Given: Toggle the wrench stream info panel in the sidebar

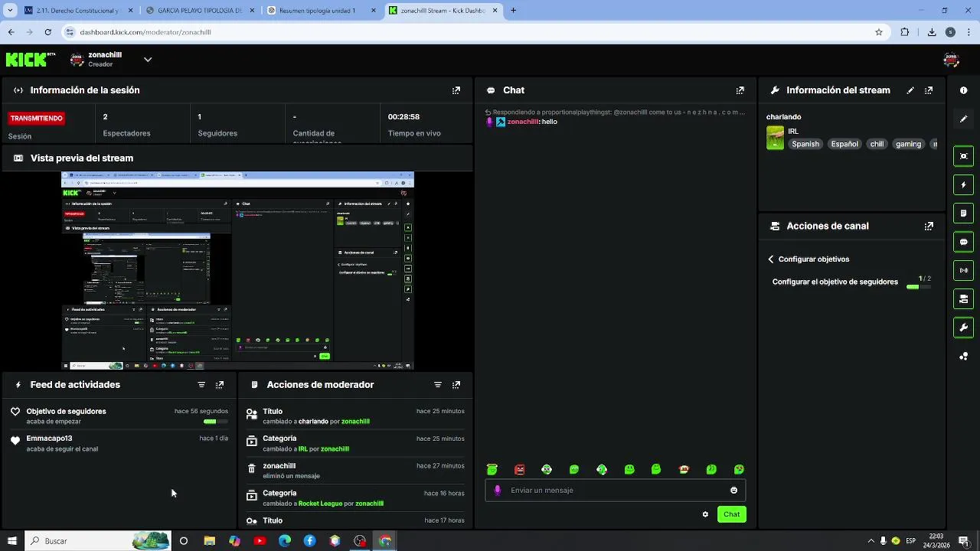Looking at the screenshot, I should [963, 328].
